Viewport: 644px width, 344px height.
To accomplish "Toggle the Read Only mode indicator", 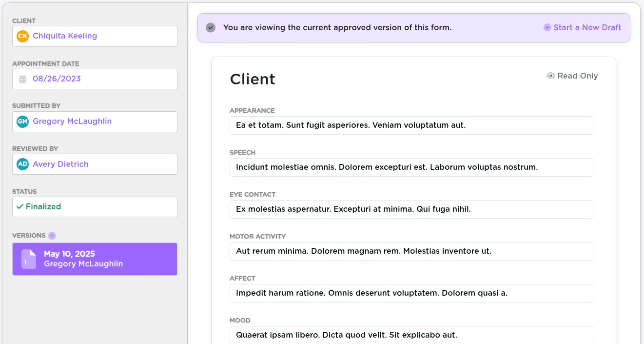I will click(x=572, y=76).
